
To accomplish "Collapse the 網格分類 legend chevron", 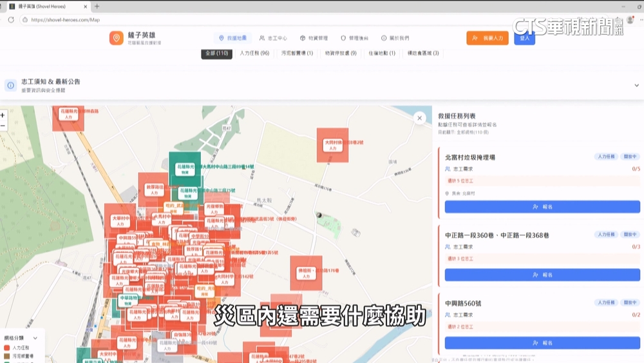I will coord(35,338).
